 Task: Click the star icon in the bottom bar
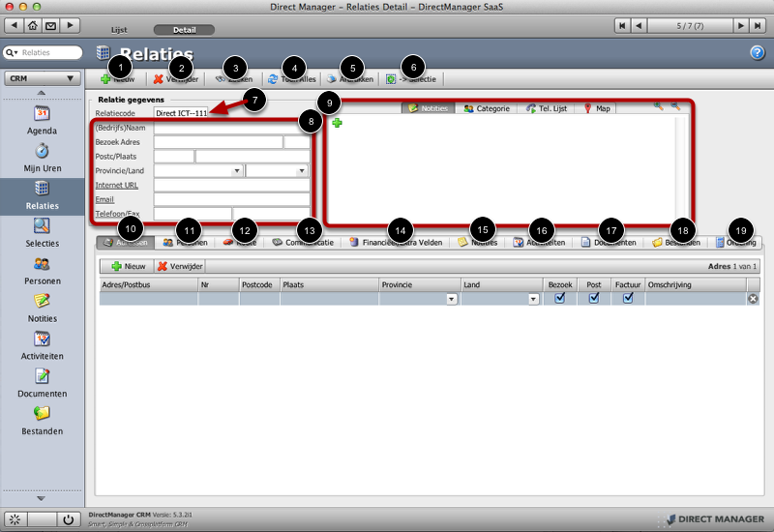(15, 519)
